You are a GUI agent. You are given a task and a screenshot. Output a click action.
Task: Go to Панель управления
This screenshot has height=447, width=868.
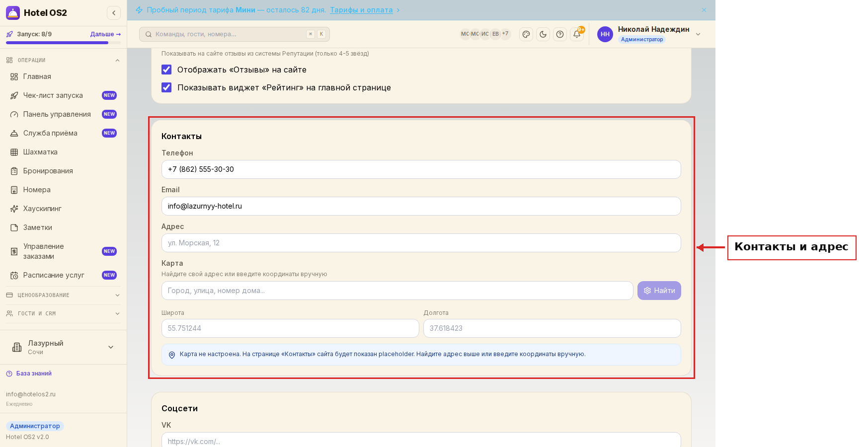pyautogui.click(x=64, y=114)
